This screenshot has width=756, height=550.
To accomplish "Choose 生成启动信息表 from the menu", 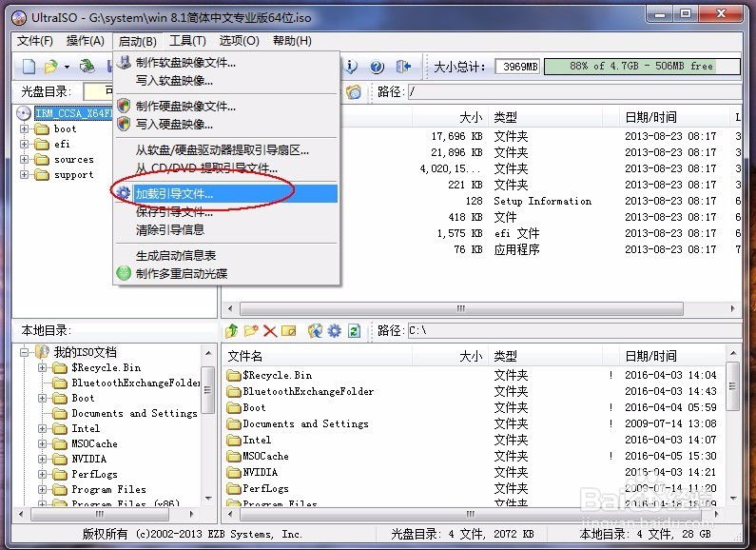I will [x=225, y=255].
